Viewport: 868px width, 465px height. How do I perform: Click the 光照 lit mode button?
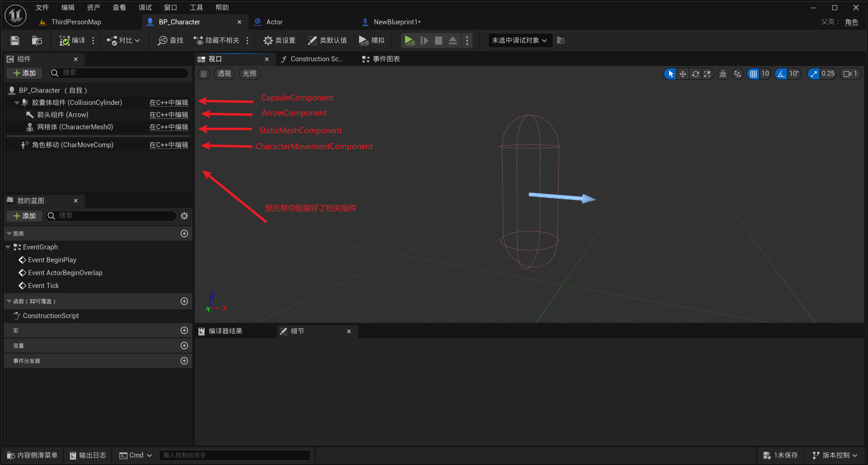(250, 74)
